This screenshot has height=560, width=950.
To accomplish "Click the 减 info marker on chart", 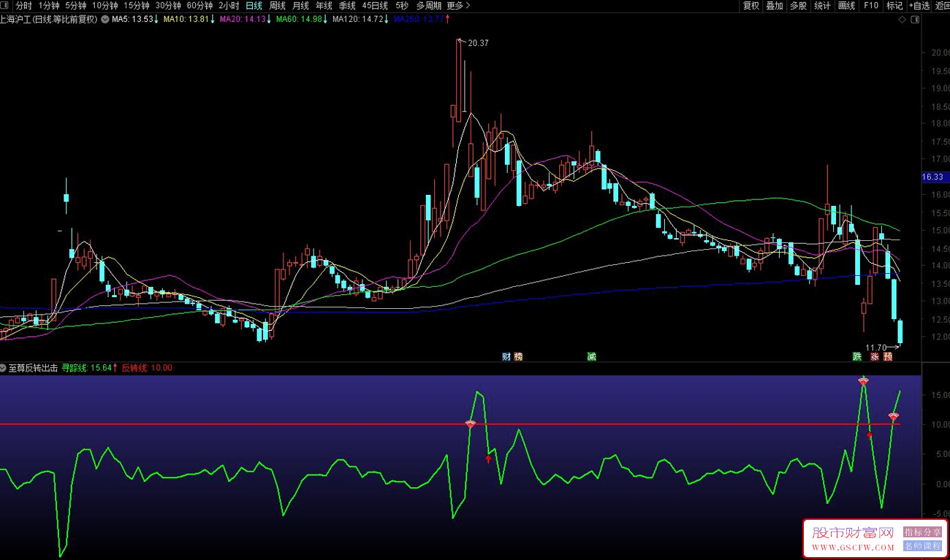I will coord(591,356).
